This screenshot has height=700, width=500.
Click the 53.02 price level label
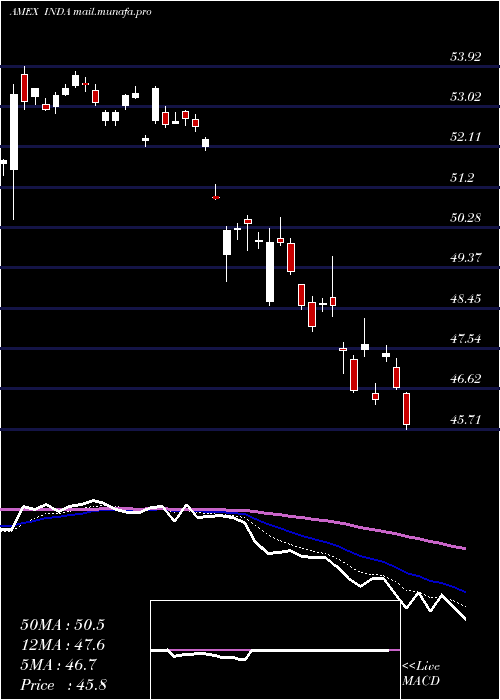point(466,97)
